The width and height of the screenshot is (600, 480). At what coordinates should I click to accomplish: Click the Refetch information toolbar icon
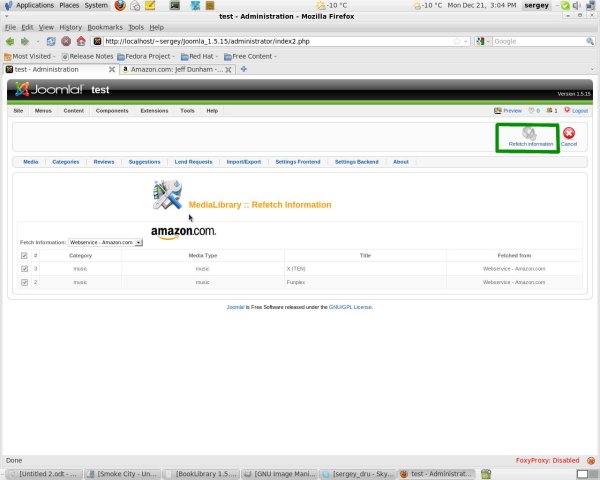(x=529, y=134)
